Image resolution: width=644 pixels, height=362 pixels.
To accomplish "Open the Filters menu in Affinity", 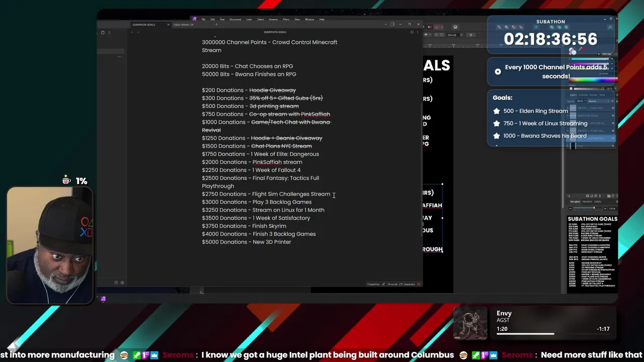I will 286,19.
